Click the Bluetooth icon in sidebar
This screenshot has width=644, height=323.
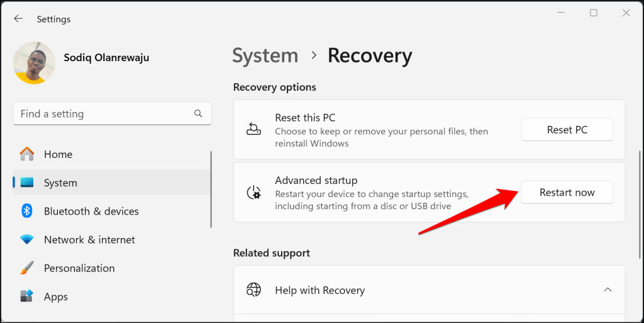point(27,211)
